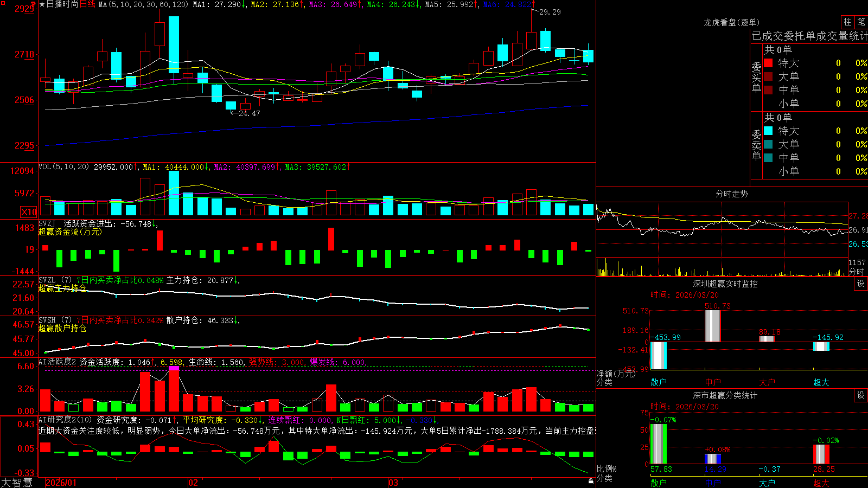This screenshot has height=488, width=868.
Task: Click the red question-mark icon above 2929
Action: [x=33, y=4]
